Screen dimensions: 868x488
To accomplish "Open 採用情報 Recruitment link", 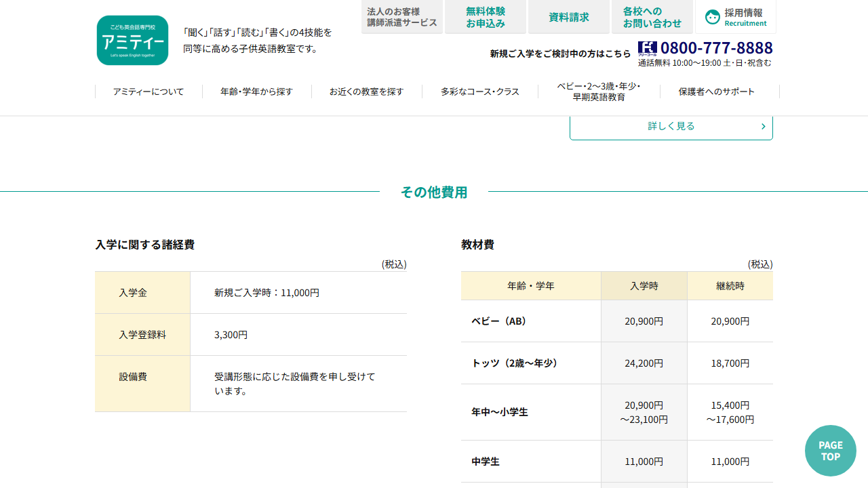I will (736, 17).
